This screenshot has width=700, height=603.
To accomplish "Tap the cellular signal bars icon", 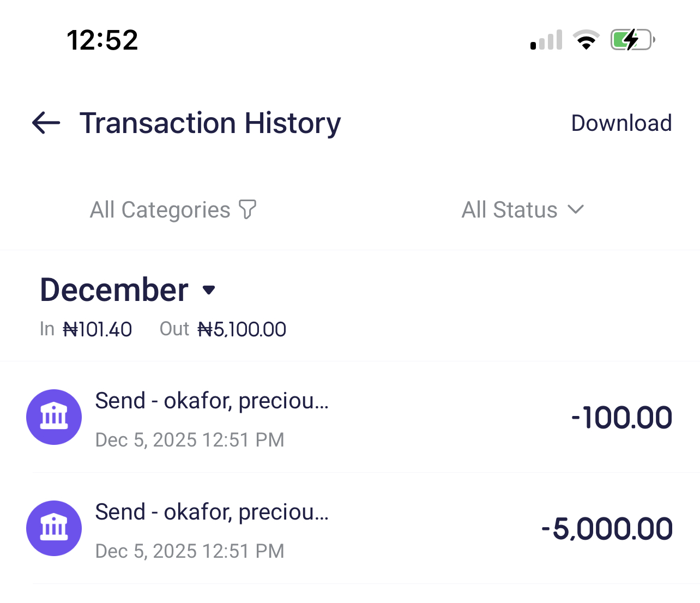I will (x=546, y=40).
